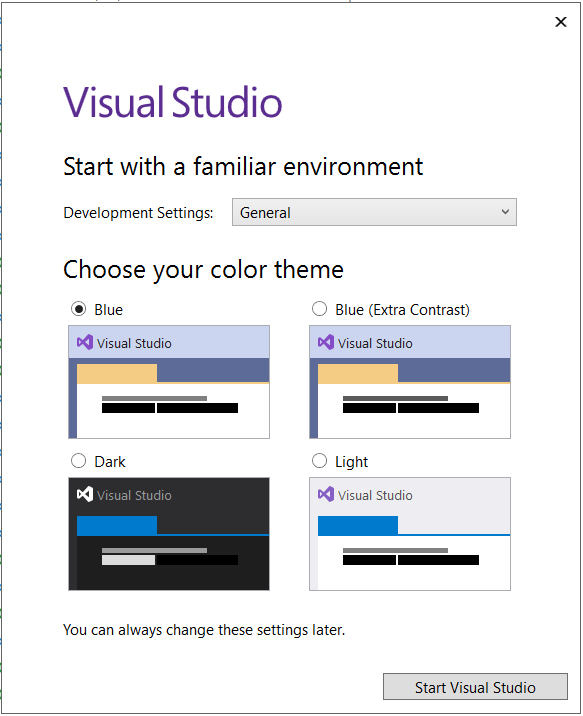
Task: Click the blue tab swatch in Dark preview
Action: click(x=117, y=525)
